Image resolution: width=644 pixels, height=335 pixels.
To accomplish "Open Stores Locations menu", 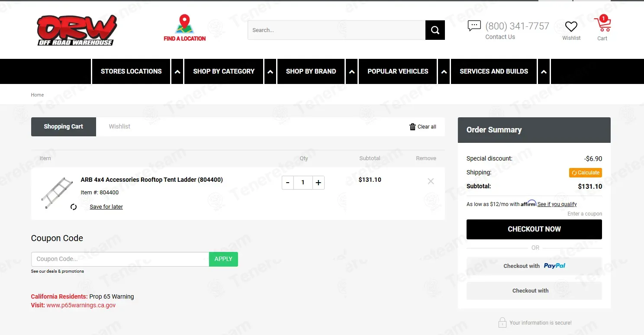I will (x=131, y=71).
